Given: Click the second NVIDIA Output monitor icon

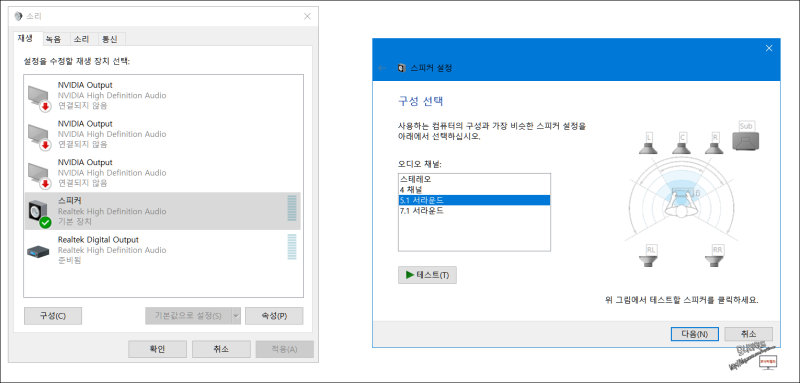Looking at the screenshot, I should pos(39,136).
